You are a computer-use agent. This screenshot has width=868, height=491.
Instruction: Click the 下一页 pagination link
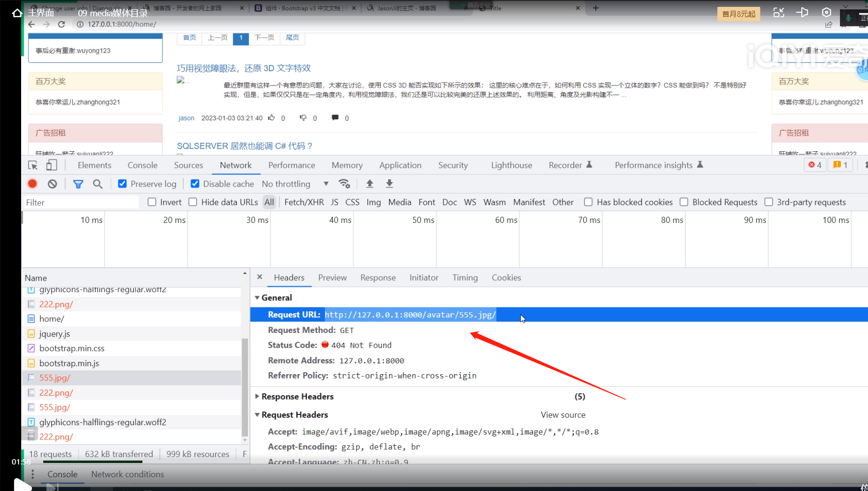tap(264, 38)
